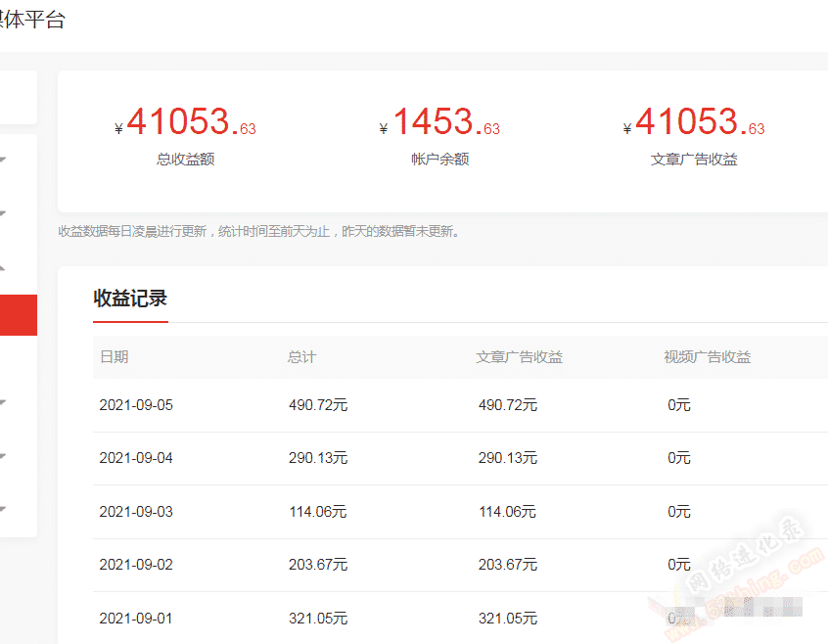Click the 帐户余额 label
This screenshot has height=644, width=828.
[x=439, y=159]
